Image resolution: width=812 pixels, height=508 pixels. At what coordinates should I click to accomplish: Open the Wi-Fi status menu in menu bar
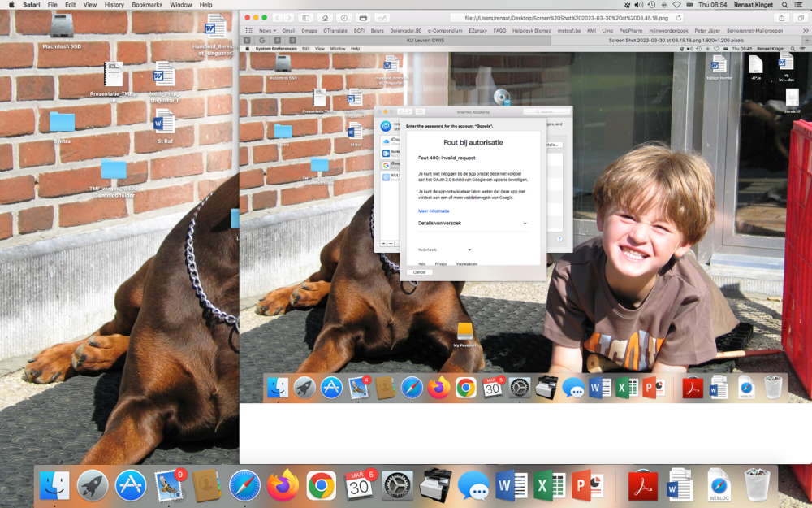tap(676, 5)
